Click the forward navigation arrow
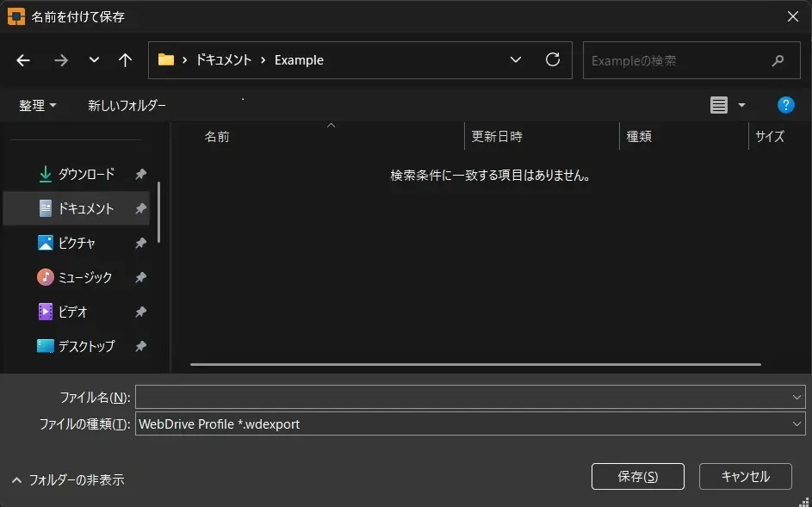The image size is (812, 507). [x=60, y=60]
